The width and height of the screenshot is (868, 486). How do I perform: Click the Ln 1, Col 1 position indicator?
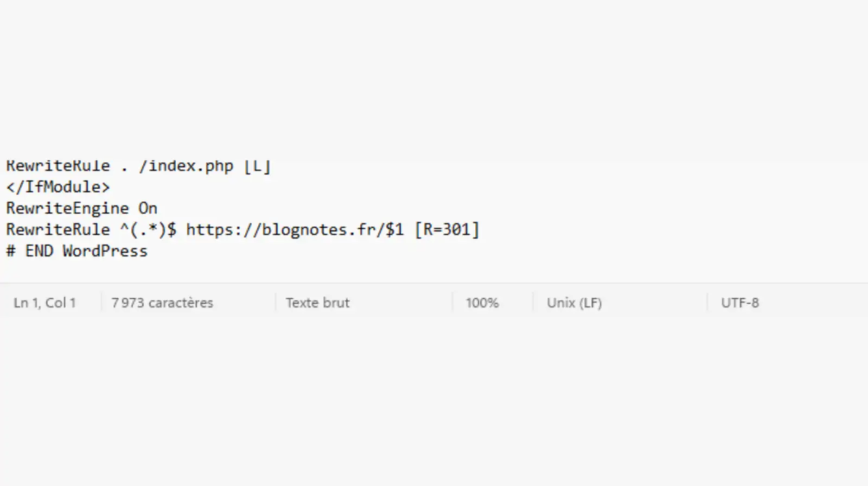(44, 303)
